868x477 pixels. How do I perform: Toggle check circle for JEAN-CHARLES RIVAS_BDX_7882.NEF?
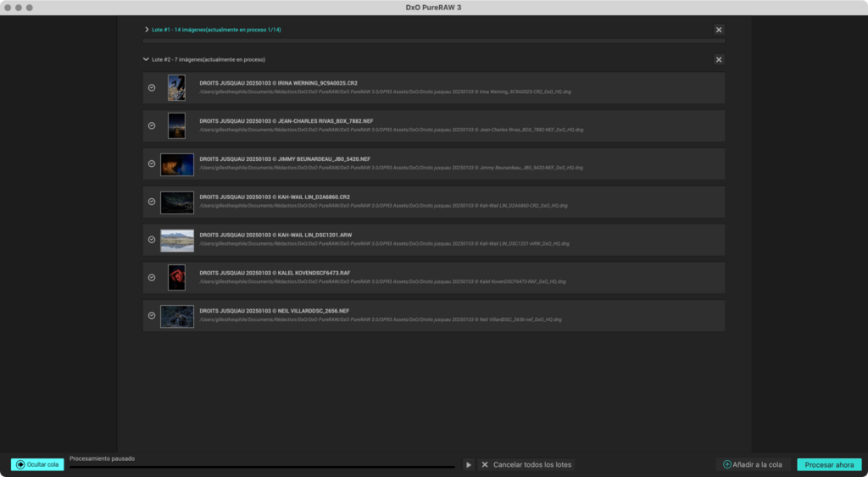tap(152, 125)
